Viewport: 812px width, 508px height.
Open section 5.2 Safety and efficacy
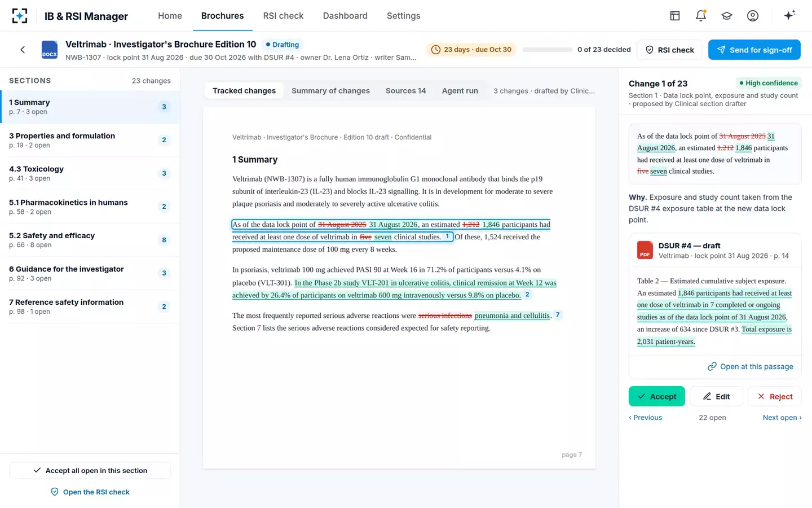90,240
